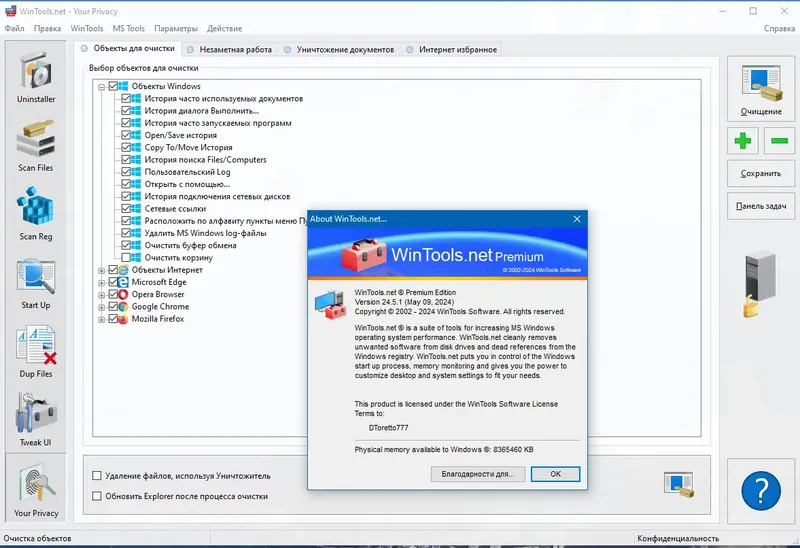Toggle Объекты Windows checkbox
Image resolution: width=800 pixels, height=548 pixels.
[113, 86]
